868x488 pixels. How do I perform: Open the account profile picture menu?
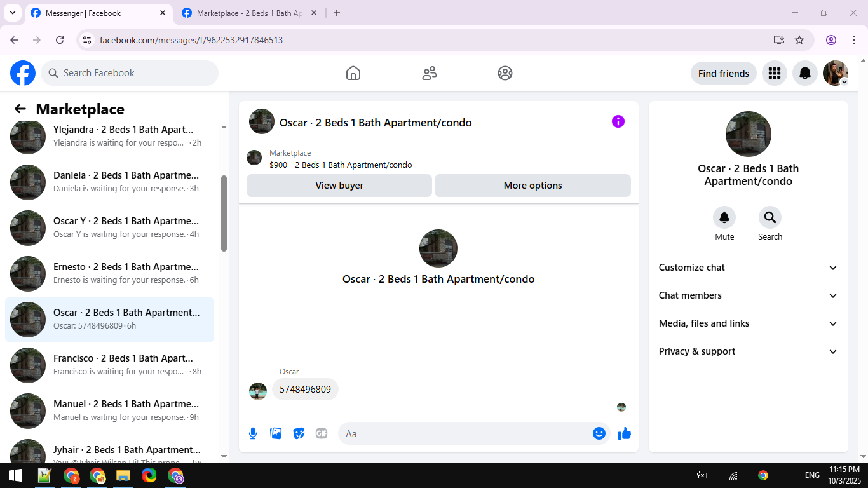(836, 73)
